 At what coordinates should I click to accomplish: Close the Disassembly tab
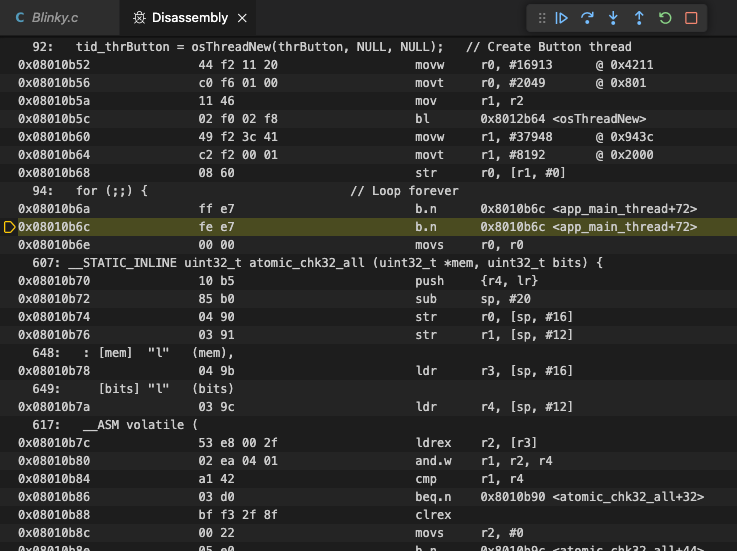[x=242, y=18]
